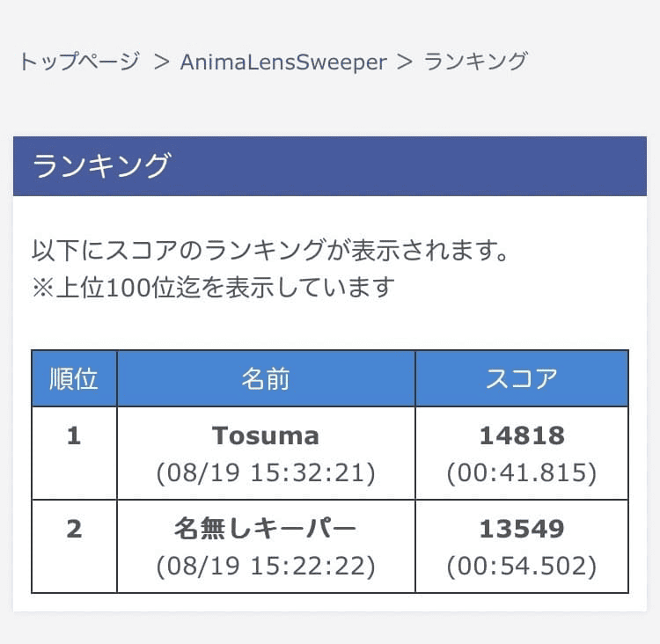The height and width of the screenshot is (644, 660).
Task: Select the 順位 column header
Action: point(74,378)
